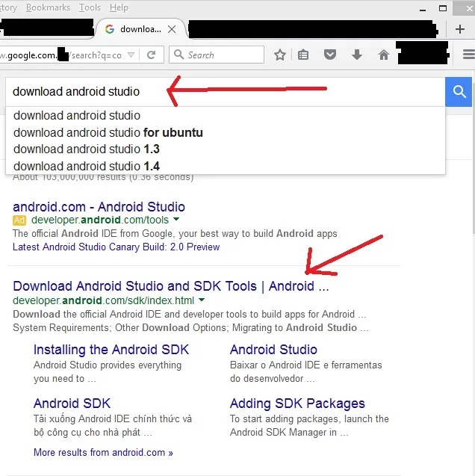Open the Help menu
Image resolution: width=475 pixels, height=476 pixels.
pyautogui.click(x=119, y=7)
